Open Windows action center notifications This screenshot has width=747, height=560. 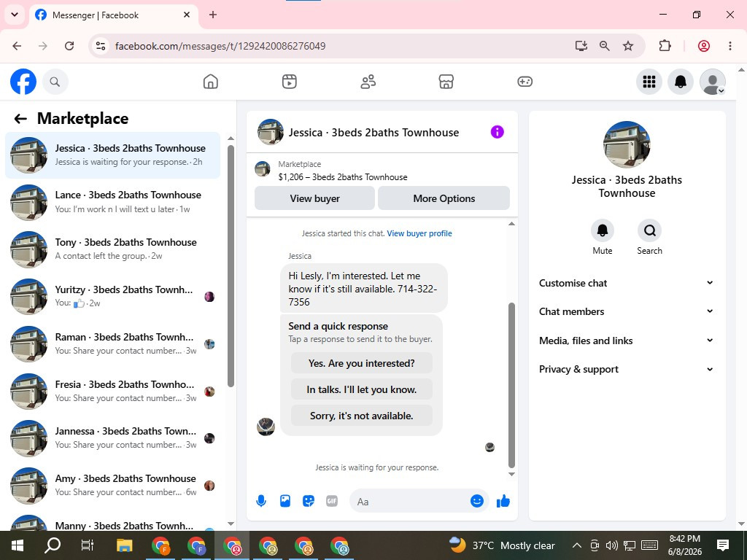pyautogui.click(x=723, y=545)
